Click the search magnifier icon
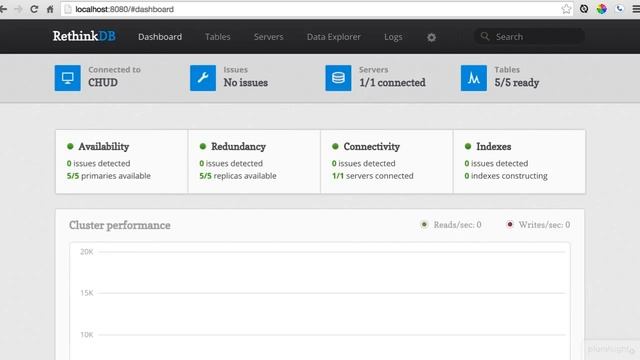This screenshot has height=360, width=640. pos(484,36)
